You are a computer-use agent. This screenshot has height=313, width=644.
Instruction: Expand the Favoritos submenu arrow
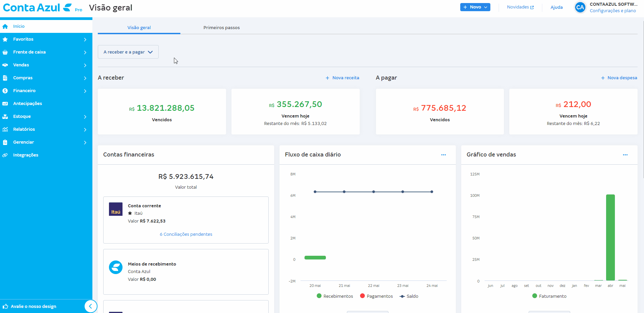coord(85,40)
